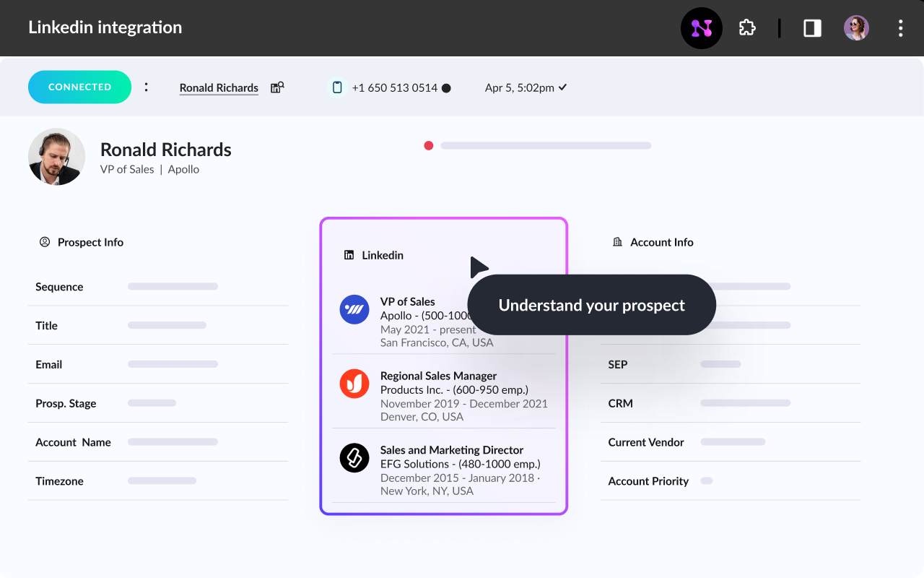
Task: Open the options menu beside CONNECTED
Action: (147, 87)
